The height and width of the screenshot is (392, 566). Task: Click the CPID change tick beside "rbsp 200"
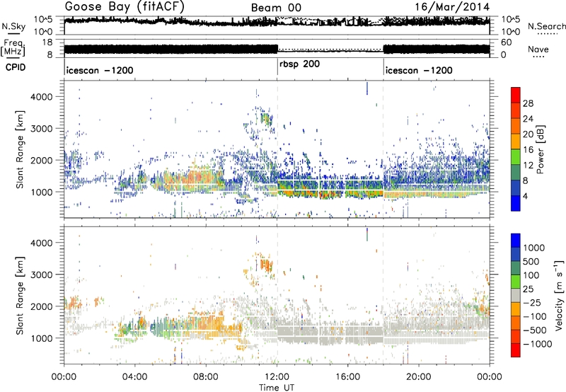[277, 67]
